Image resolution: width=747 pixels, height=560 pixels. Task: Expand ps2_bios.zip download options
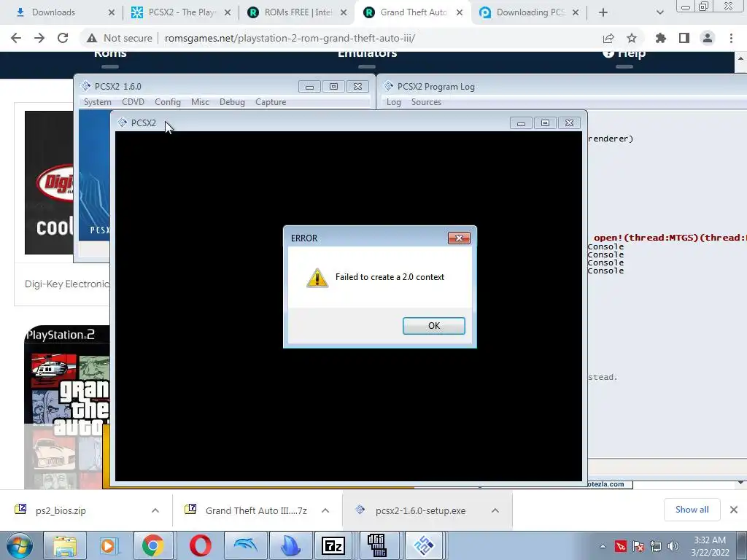tap(155, 510)
